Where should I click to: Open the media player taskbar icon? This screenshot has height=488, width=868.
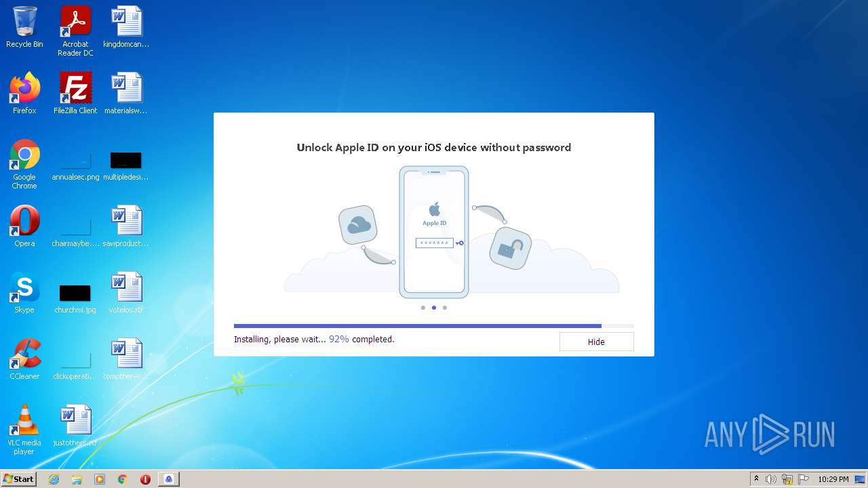(100, 479)
